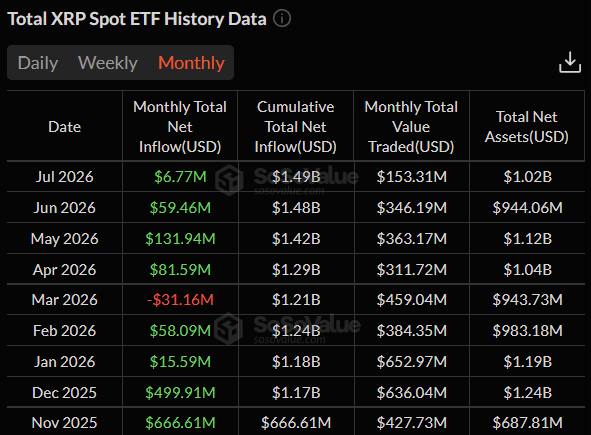Viewport: 591px width, 435px height.
Task: Select the Jun 2026 date cell
Action: pos(64,207)
